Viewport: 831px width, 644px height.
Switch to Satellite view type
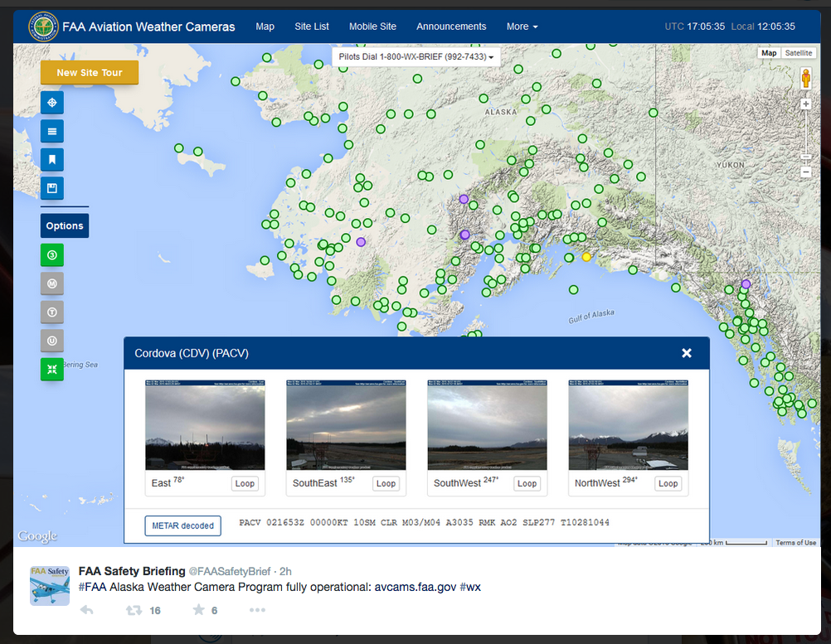click(x=798, y=53)
